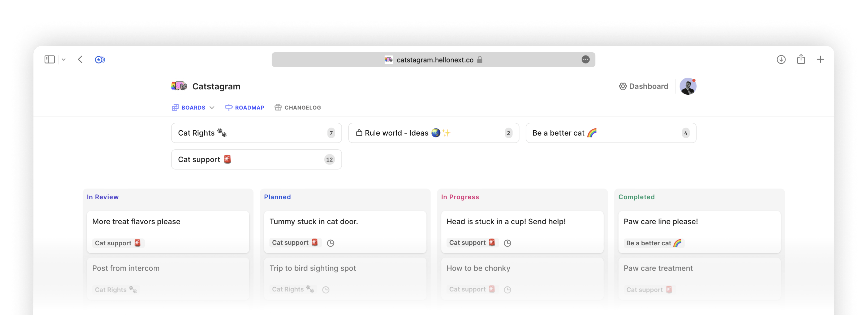The width and height of the screenshot is (868, 315).
Task: Open the tab overview chevron
Action: point(64,59)
